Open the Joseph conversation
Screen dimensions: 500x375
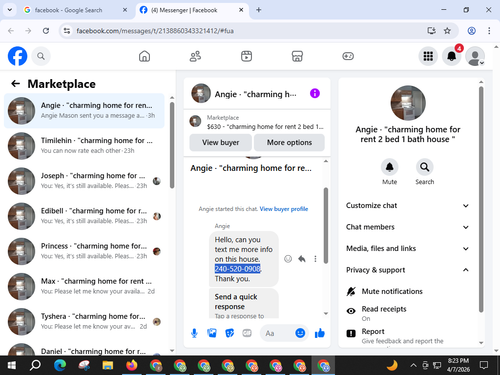[x=84, y=181]
